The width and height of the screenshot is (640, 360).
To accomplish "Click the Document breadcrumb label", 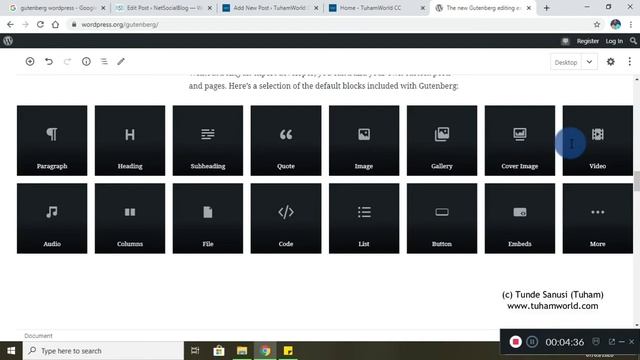I will [x=38, y=336].
